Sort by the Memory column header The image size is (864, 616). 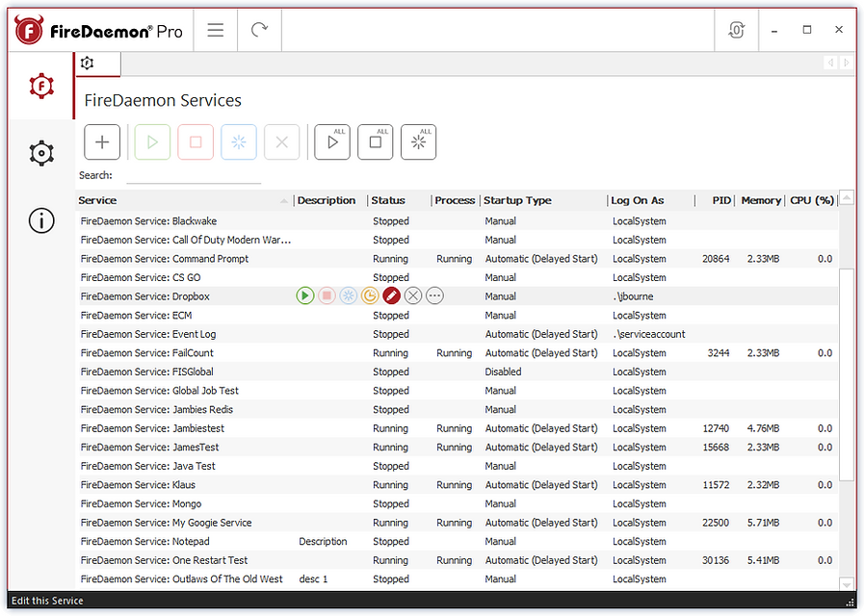[x=760, y=200]
